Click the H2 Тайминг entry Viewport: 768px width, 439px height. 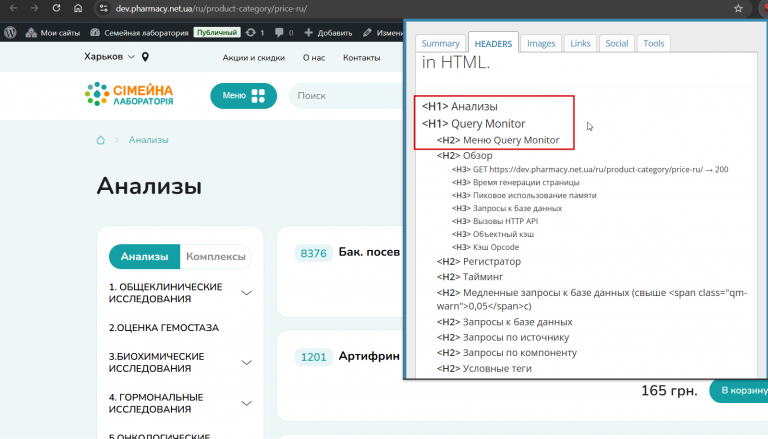[x=470, y=277]
